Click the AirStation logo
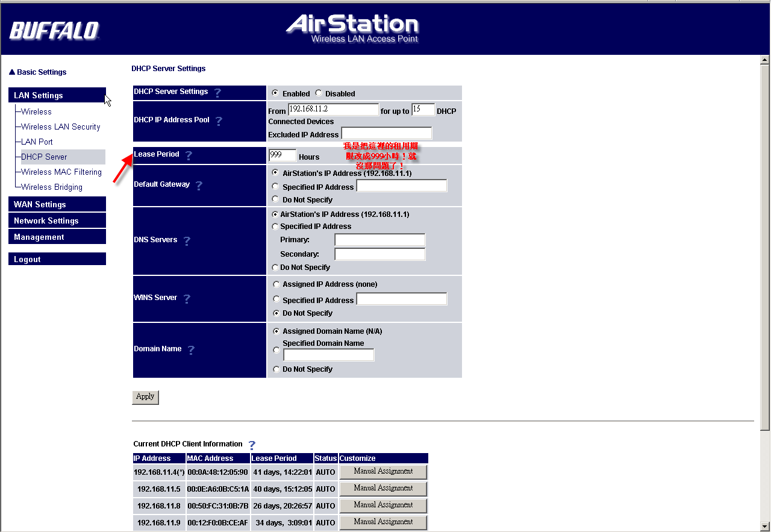Screen dimensions: 771x532 click(x=352, y=28)
